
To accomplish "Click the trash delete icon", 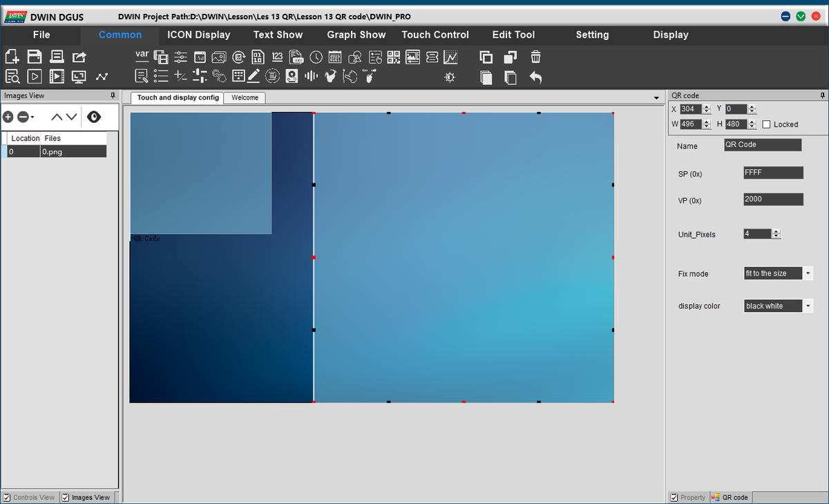I will tap(535, 57).
